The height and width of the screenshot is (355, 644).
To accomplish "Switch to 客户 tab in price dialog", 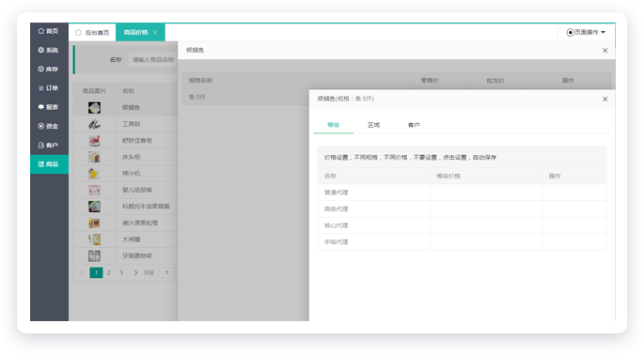I will pyautogui.click(x=414, y=125).
